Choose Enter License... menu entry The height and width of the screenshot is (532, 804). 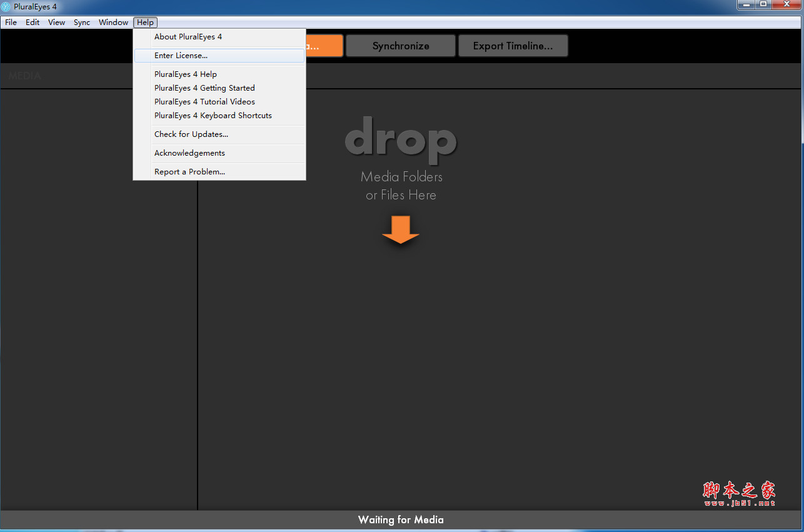219,56
